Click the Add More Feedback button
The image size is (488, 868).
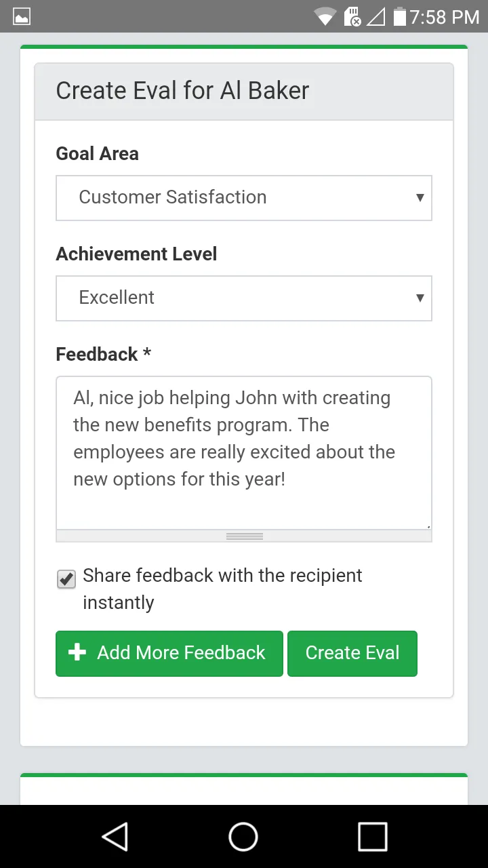click(x=169, y=654)
